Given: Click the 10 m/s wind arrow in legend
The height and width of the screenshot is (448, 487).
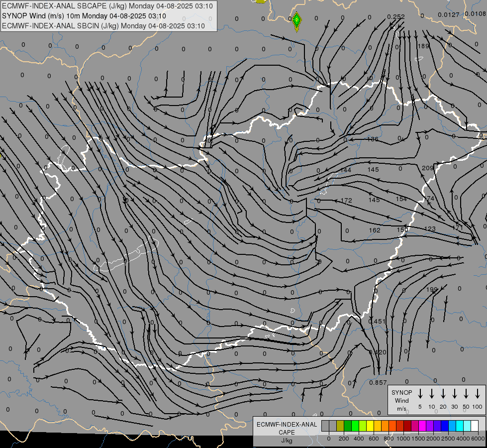Looking at the screenshot, I should (432, 393).
